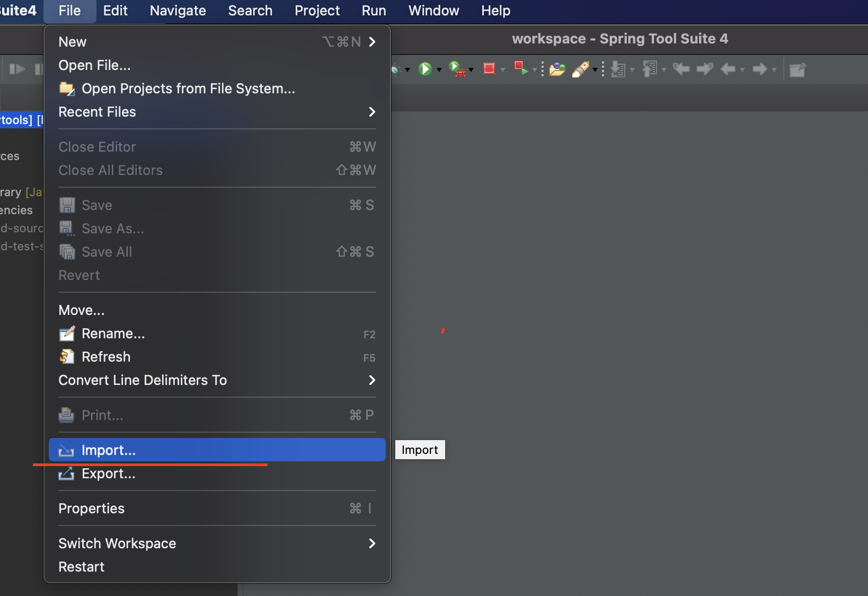This screenshot has width=868, height=596.
Task: Click the Refresh icon in the File menu
Action: click(67, 357)
